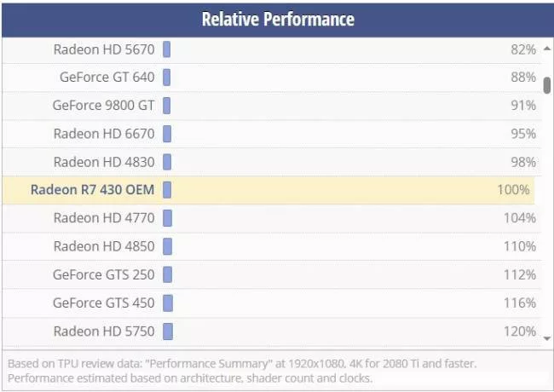Click the Relative Performance header
Image resolution: width=554 pixels, height=392 pixels.
[x=278, y=19]
